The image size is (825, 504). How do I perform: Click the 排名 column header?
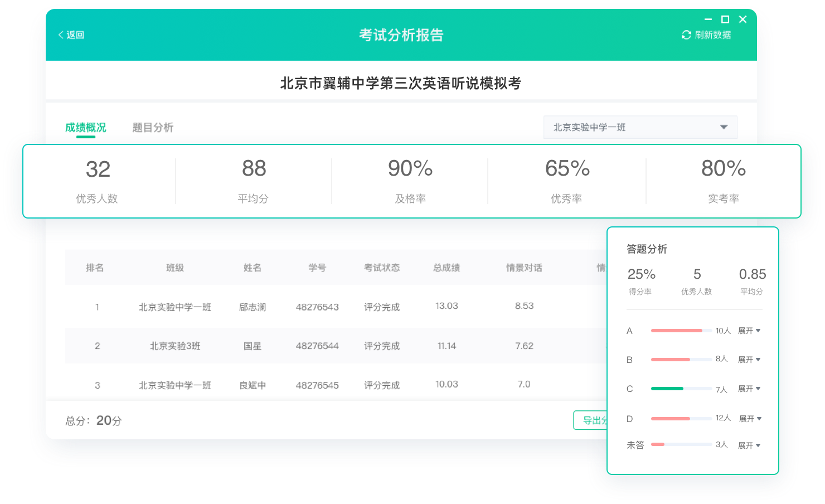click(95, 268)
